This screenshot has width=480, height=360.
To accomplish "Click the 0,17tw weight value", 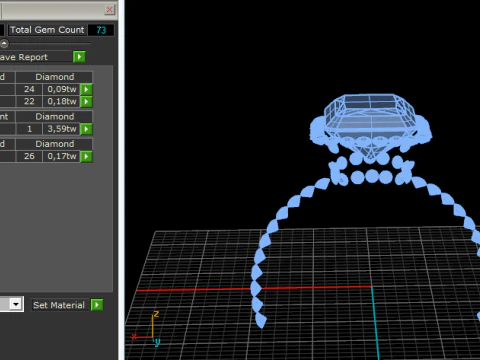I will pos(62,156).
